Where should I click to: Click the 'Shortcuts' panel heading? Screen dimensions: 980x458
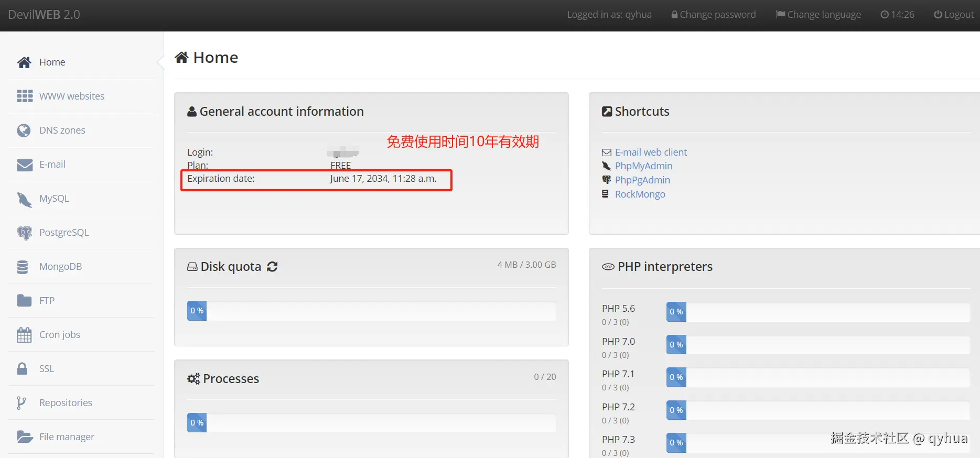click(642, 112)
